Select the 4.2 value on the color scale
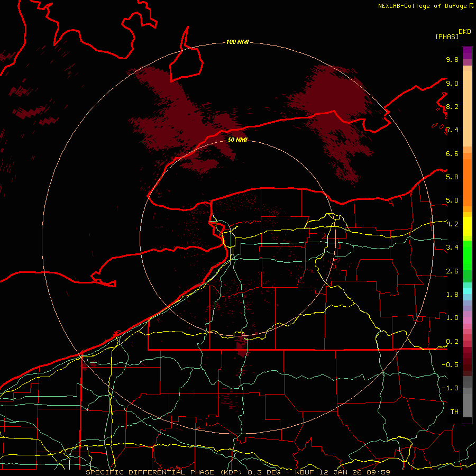Screen dimensions: 476x476 click(452, 224)
